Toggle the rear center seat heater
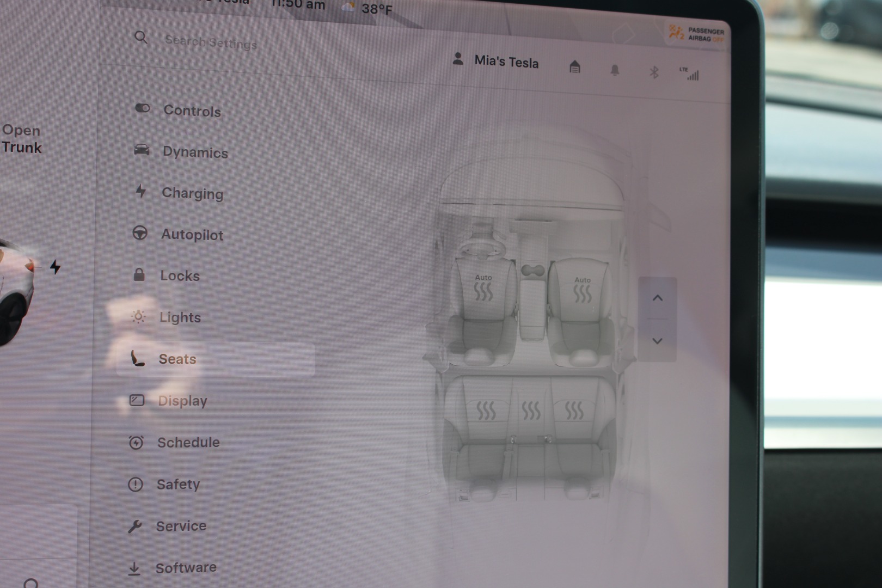882x588 pixels. [531, 411]
